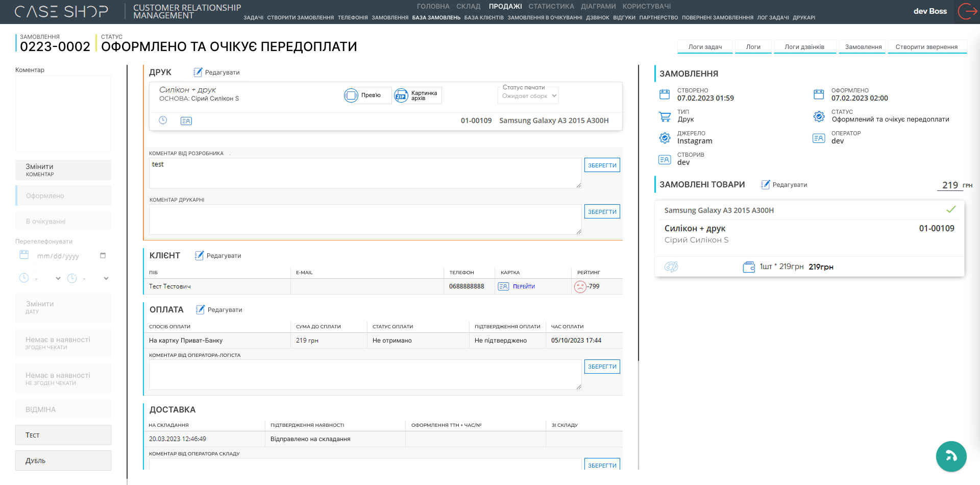Click the clock icon in print card
The width and height of the screenshot is (980, 485).
(x=163, y=120)
